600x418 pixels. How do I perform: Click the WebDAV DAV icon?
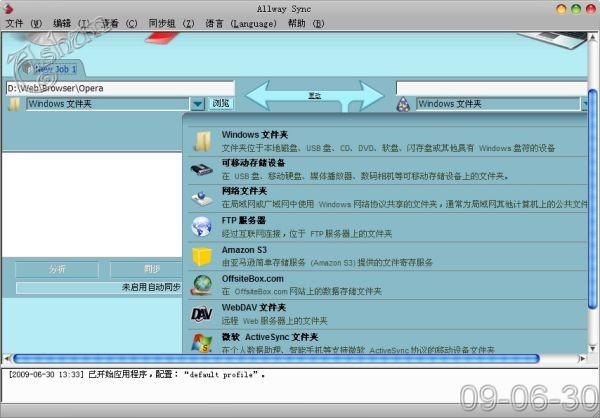(x=201, y=314)
